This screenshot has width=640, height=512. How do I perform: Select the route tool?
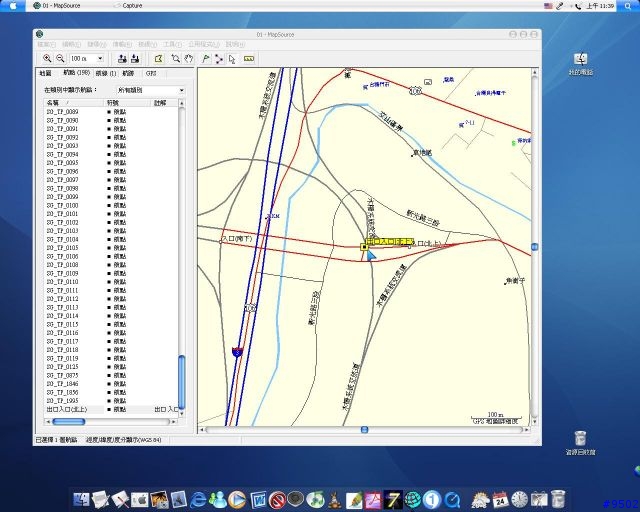[x=219, y=59]
